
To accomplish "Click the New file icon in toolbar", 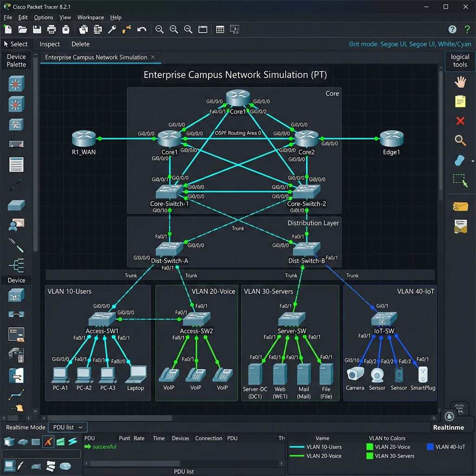I will pyautogui.click(x=8, y=29).
